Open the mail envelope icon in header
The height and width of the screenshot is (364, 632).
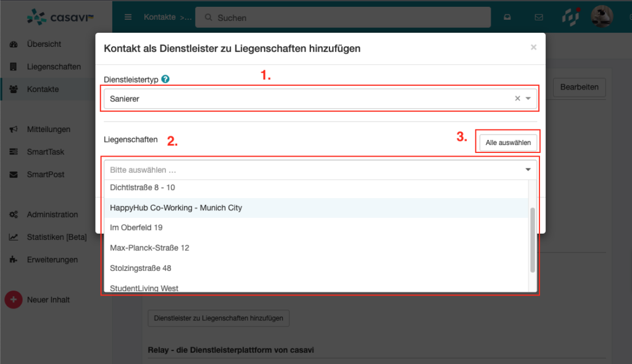coord(539,17)
